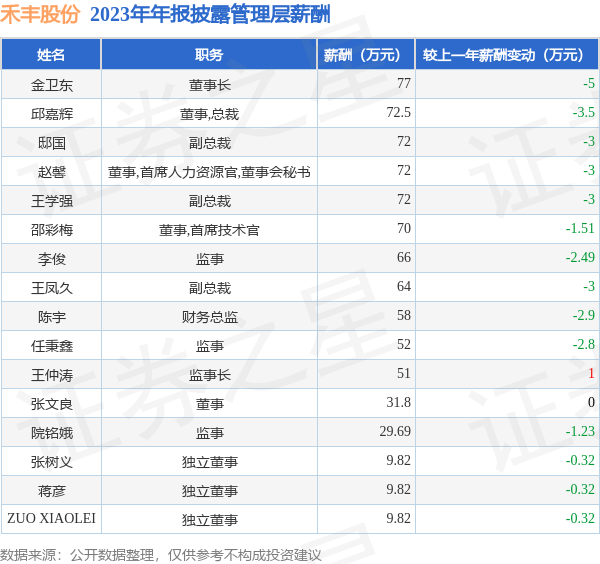Select the name 张文良
This screenshot has height=564, width=600.
tap(52, 404)
